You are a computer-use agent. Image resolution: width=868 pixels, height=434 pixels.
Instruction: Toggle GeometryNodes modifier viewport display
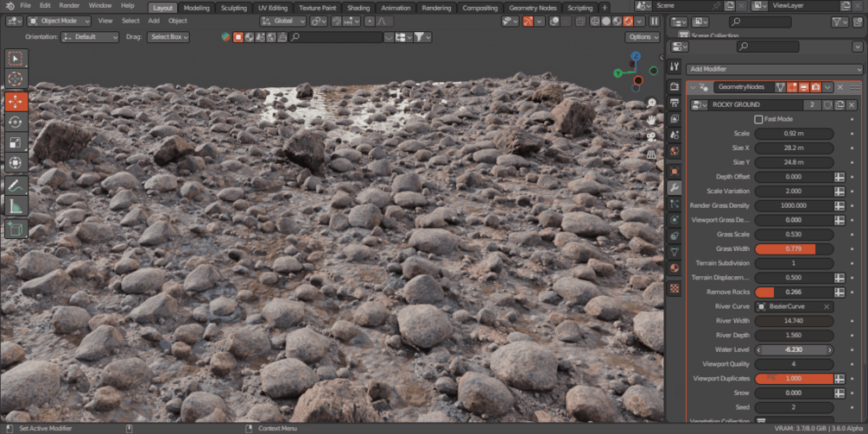pyautogui.click(x=804, y=87)
